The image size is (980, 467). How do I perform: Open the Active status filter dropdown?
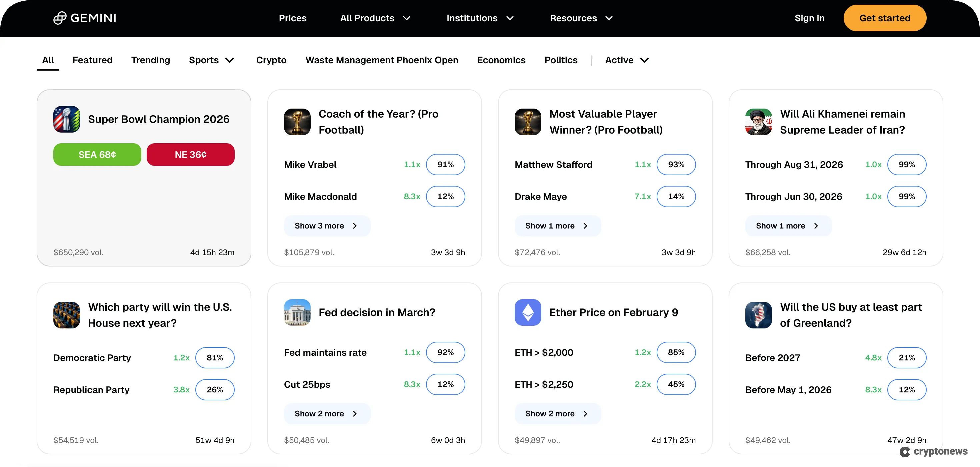pos(627,60)
